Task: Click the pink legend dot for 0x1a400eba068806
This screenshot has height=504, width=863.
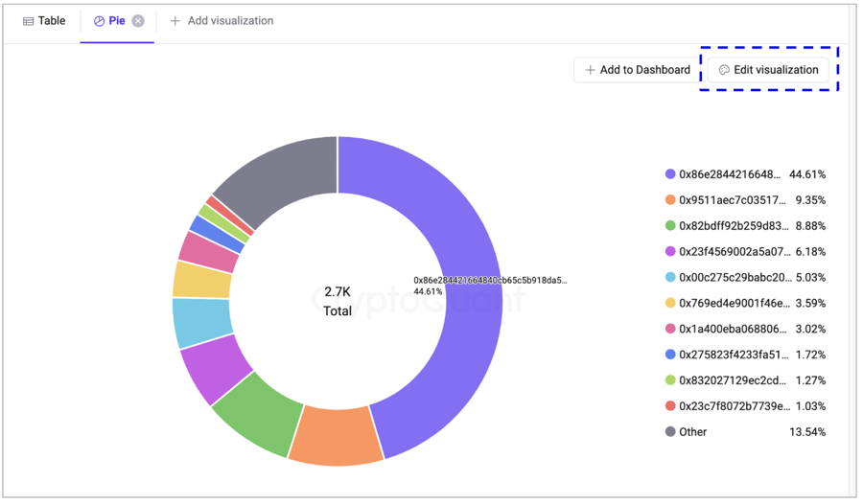Action: [x=670, y=329]
